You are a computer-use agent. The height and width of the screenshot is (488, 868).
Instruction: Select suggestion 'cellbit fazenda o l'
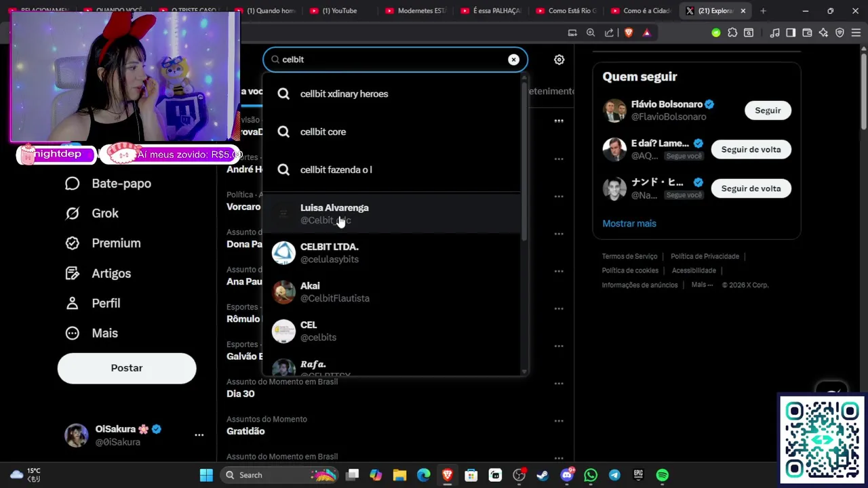coord(392,170)
